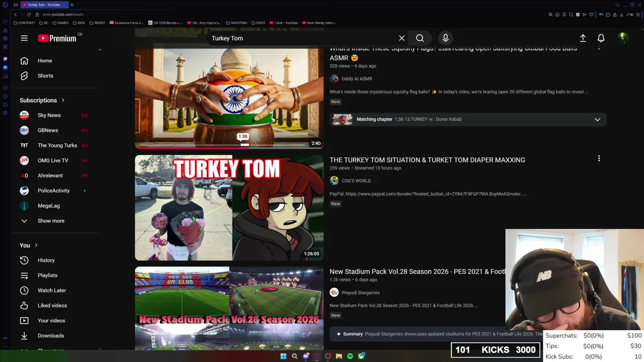Open the REDDIT bookmarks folder
644x362 pixels.
tap(97, 23)
